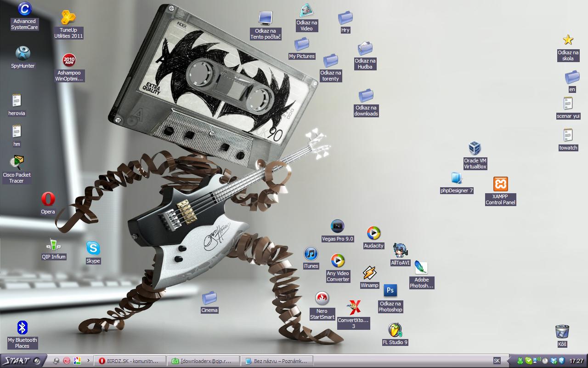
Task: Open the en folder
Action: tap(572, 81)
